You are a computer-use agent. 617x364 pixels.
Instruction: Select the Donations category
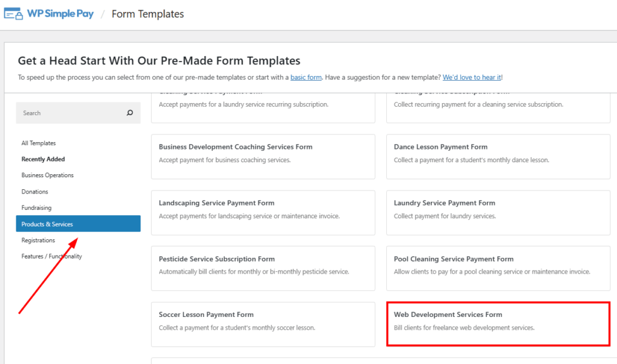pos(35,192)
